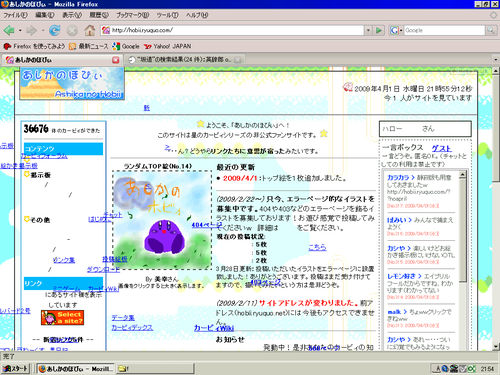Open the ファイル(F) menu
This screenshot has height=375, width=500.
(15, 15)
